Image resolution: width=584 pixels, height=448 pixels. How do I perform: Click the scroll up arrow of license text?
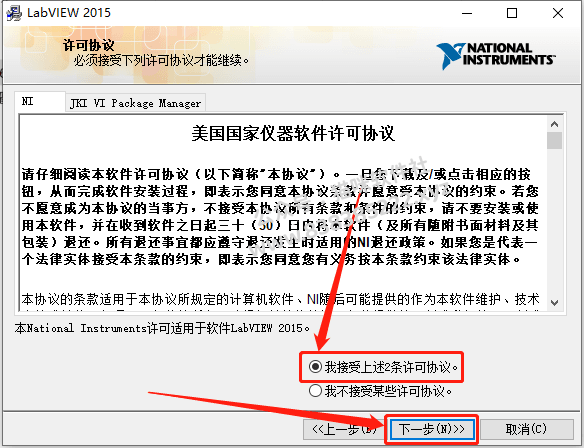click(554, 124)
